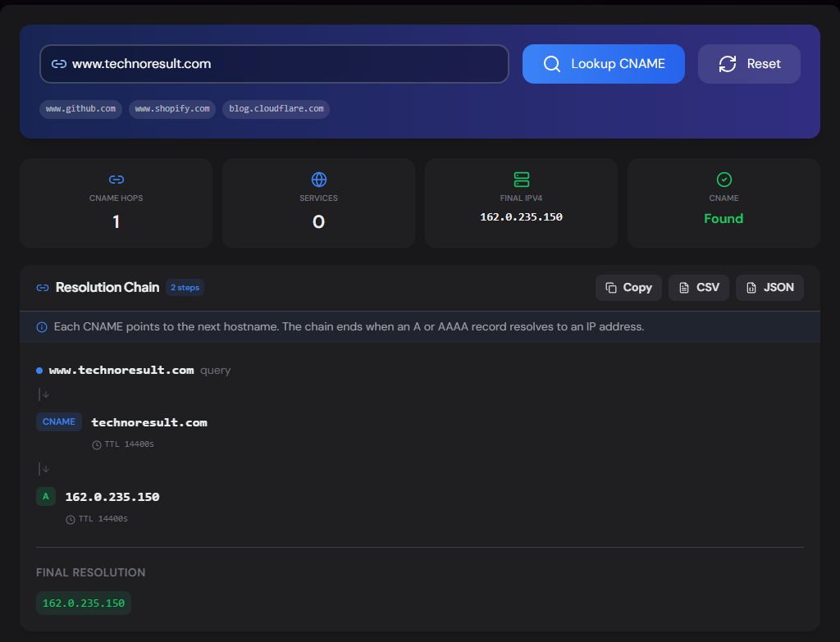
Task: Click the green Found status text
Action: click(724, 218)
